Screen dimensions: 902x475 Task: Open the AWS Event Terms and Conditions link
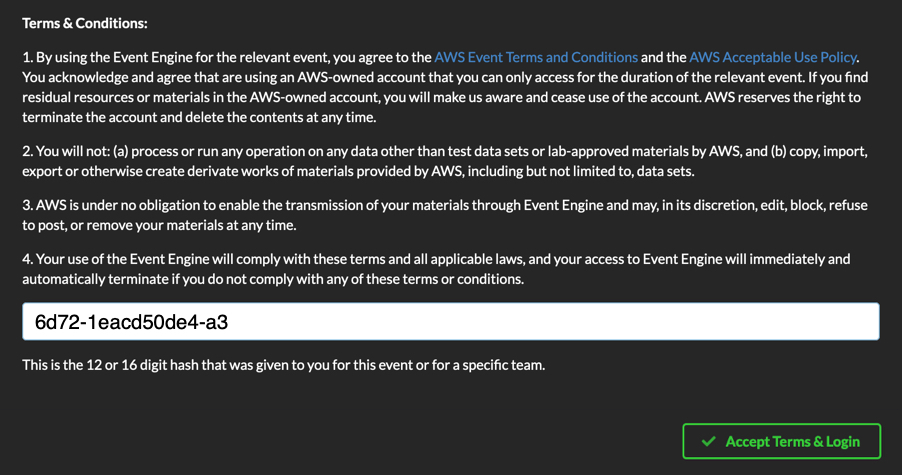pos(536,57)
